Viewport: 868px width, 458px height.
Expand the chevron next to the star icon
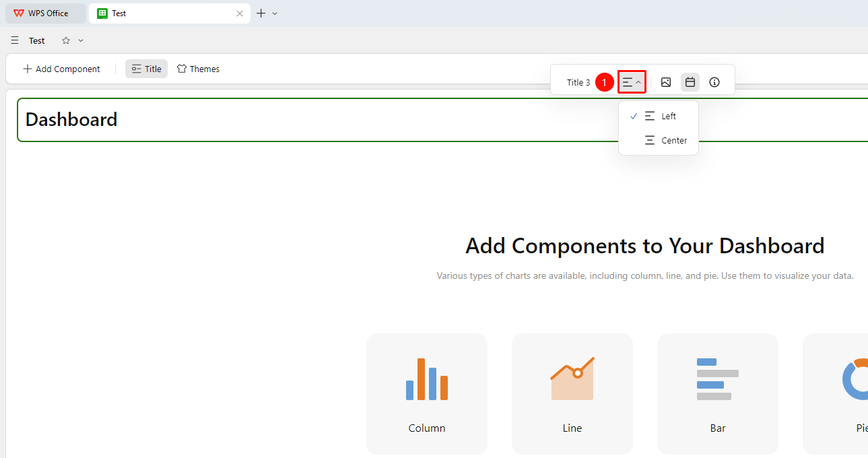click(81, 40)
